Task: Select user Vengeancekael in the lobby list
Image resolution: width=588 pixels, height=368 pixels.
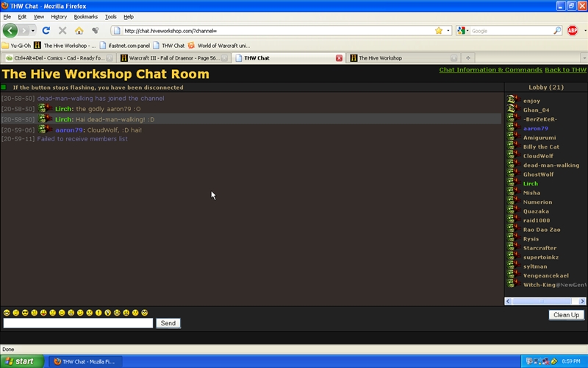Action: coord(545,275)
